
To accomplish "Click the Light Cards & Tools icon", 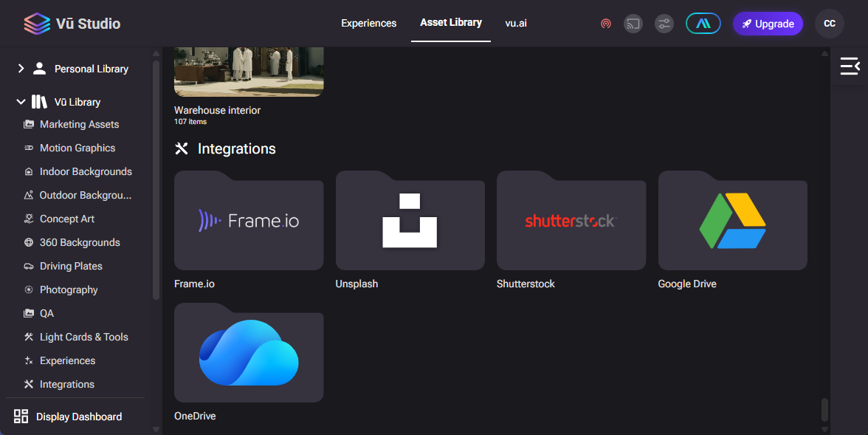I will pyautogui.click(x=29, y=337).
